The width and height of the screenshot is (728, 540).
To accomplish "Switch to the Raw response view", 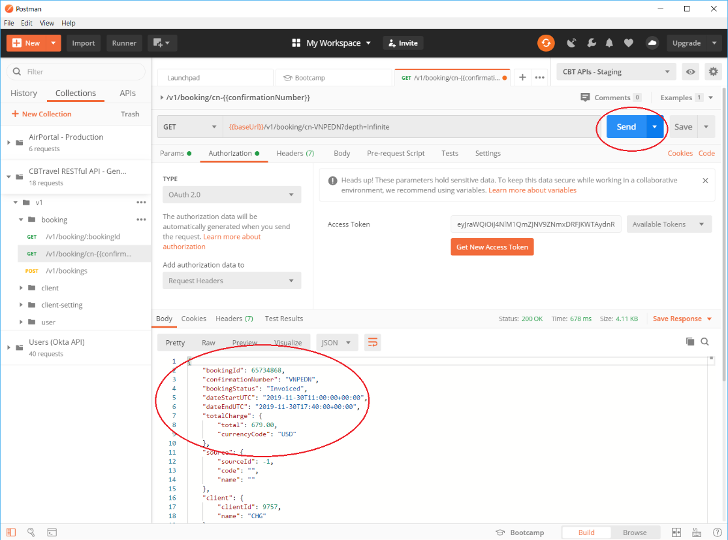I will [x=208, y=343].
